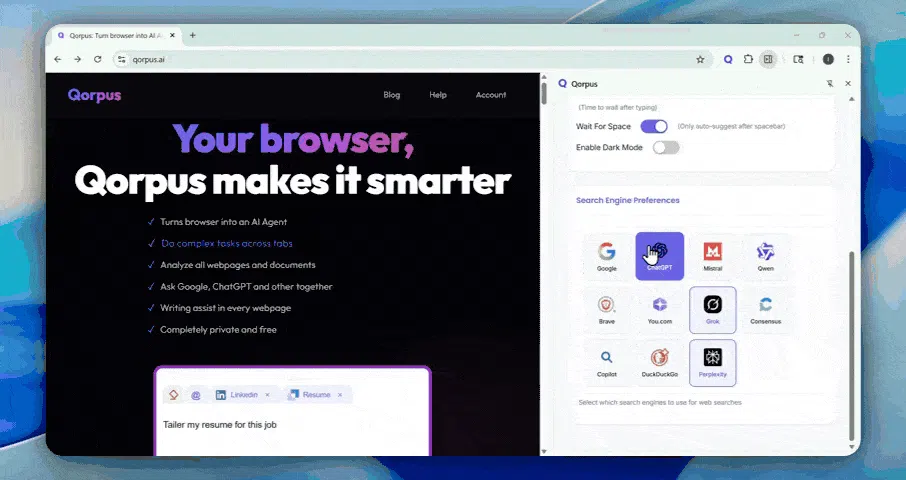Click 'Tailer my resume for this job' text

(220, 425)
